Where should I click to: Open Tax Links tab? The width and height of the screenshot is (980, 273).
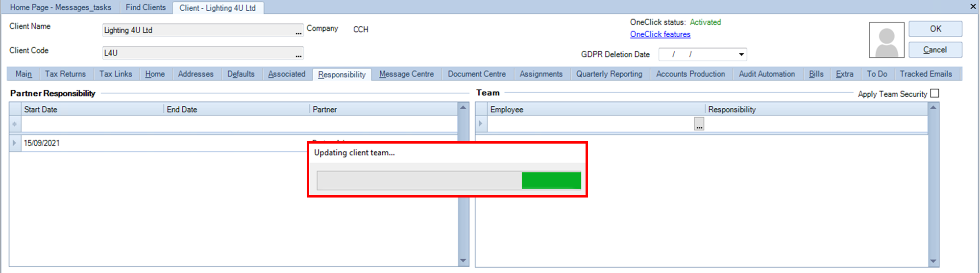tap(116, 74)
